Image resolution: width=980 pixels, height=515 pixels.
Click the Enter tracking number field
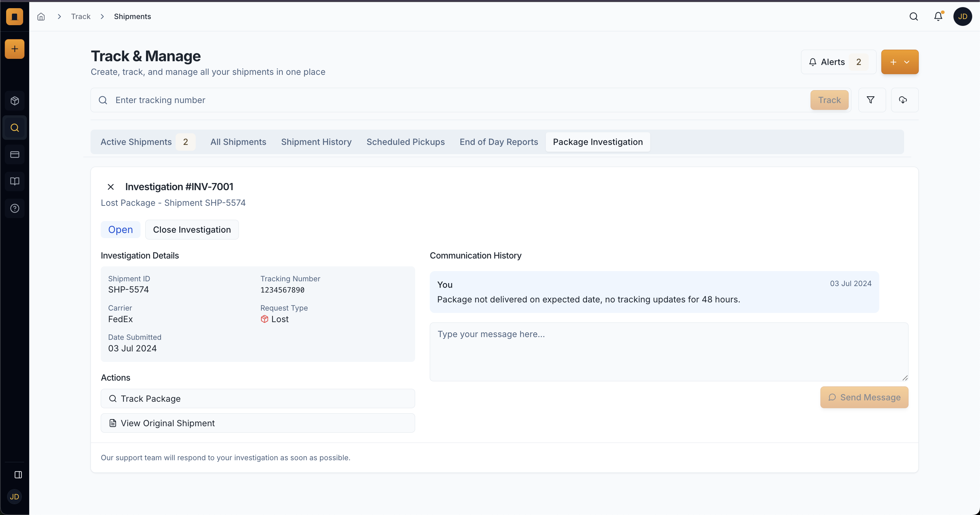click(457, 100)
